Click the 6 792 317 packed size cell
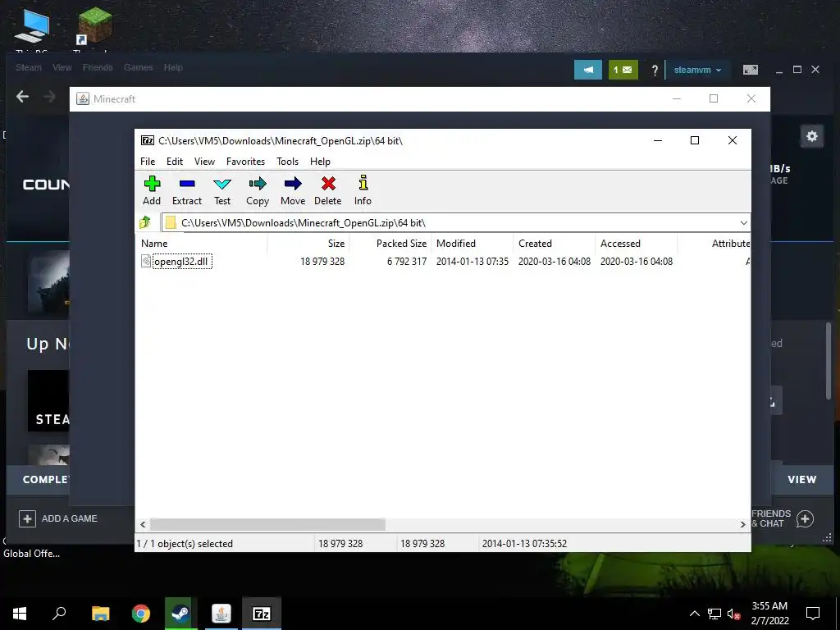 pos(407,262)
